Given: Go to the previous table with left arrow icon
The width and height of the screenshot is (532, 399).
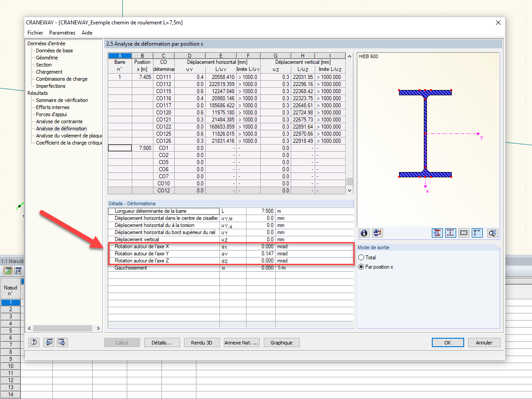Looking at the screenshot, I should coord(49,342).
